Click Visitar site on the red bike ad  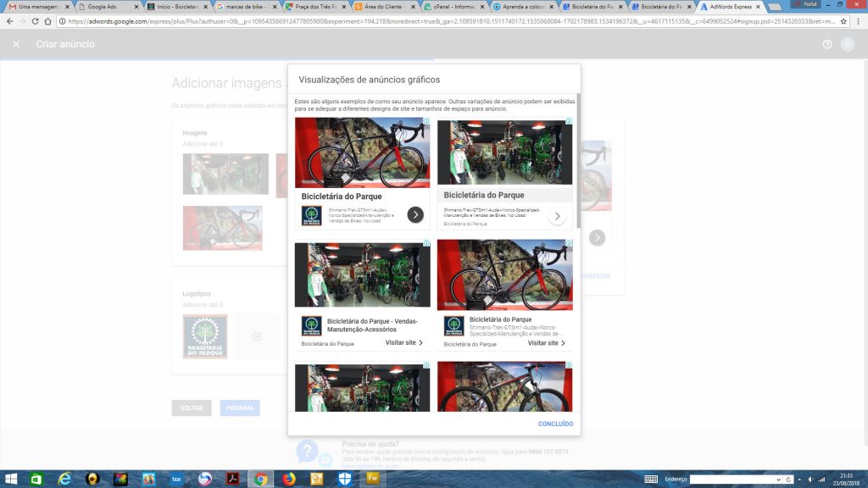coord(547,343)
